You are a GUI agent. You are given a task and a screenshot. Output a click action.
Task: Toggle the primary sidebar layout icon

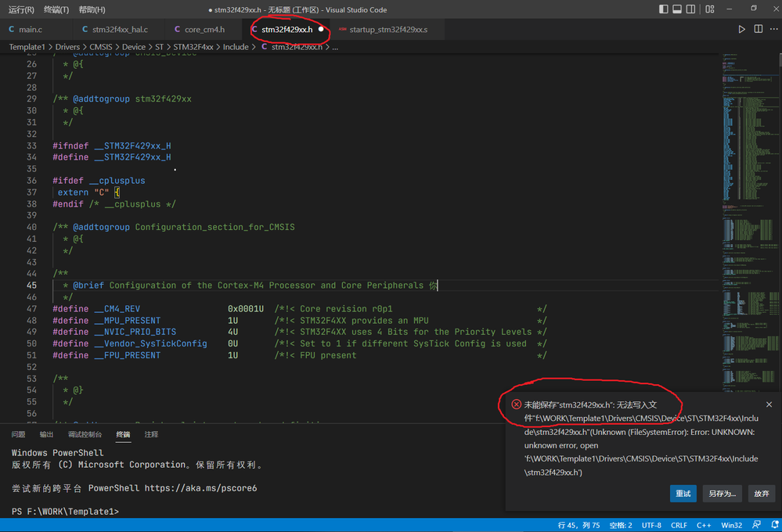pyautogui.click(x=663, y=9)
